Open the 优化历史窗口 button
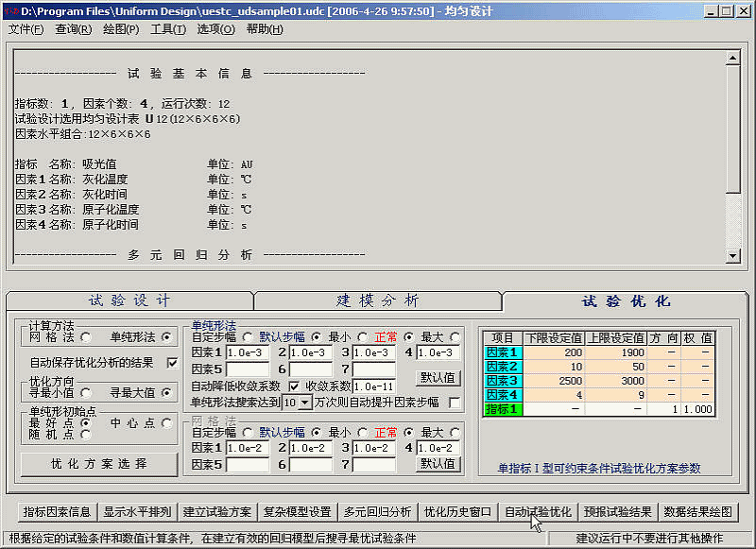Viewport: 756px width, 549px height. point(458,512)
